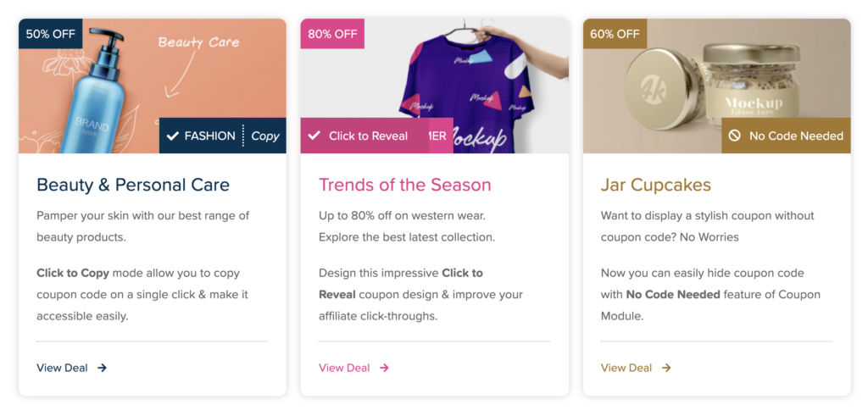Click the 60% OFF discount badge
The image size is (868, 416).
[x=615, y=34]
